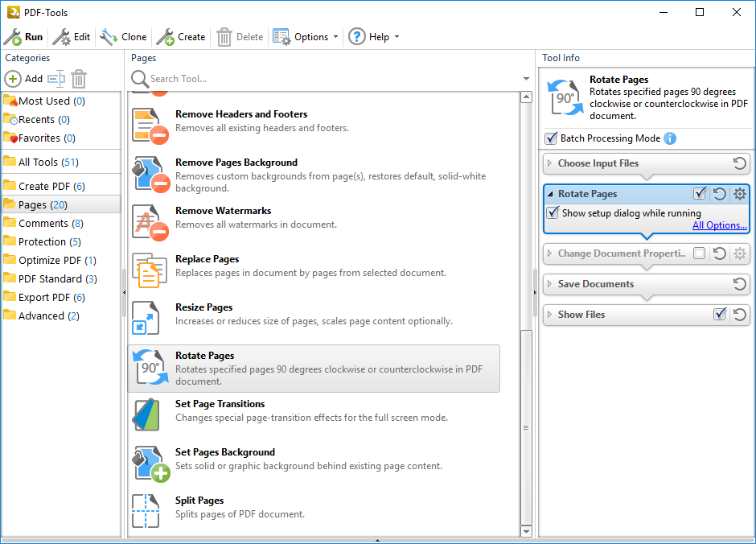Expand the Show Files step
The image size is (756, 544).
[x=549, y=315]
